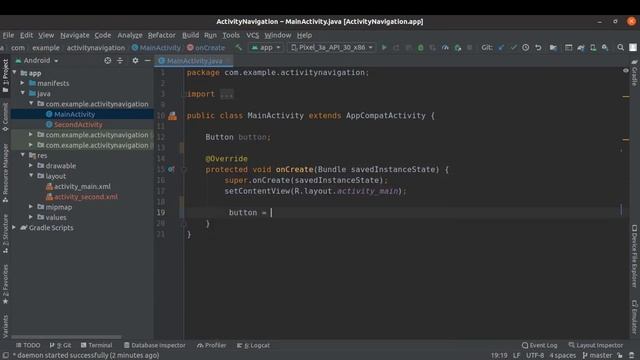Open the Navigate menu
The height and width of the screenshot is (360, 640).
[75, 35]
